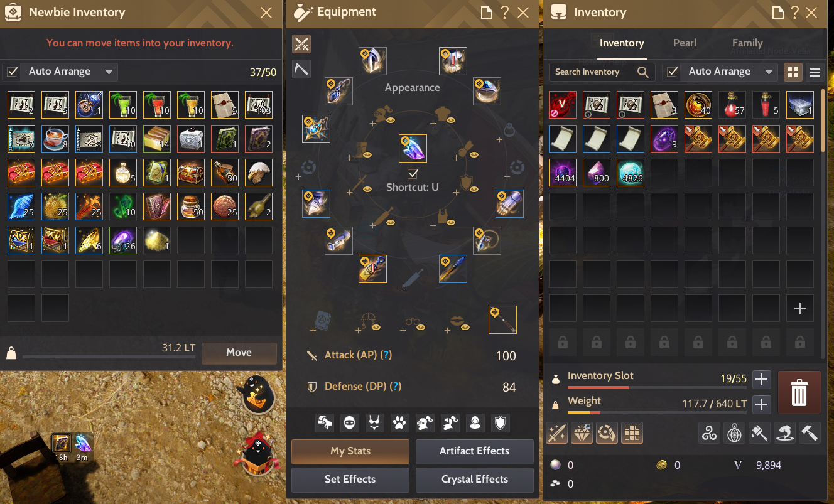The width and height of the screenshot is (834, 504).
Task: Click the red trash can delete icon
Action: 799,392
